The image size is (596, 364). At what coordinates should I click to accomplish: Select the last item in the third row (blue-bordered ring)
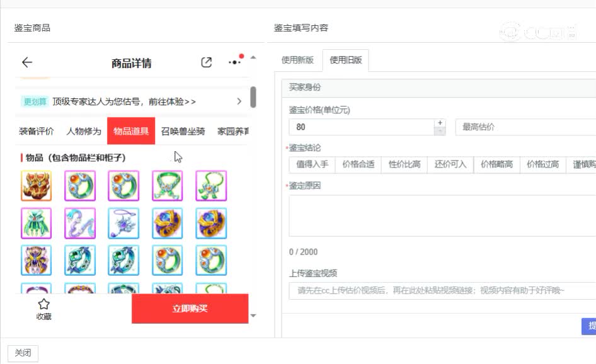tap(211, 260)
